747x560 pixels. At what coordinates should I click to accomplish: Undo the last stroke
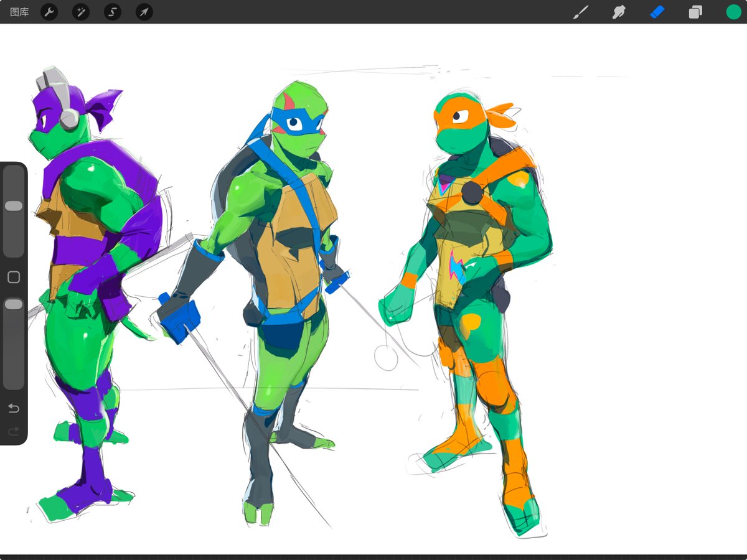tap(14, 408)
